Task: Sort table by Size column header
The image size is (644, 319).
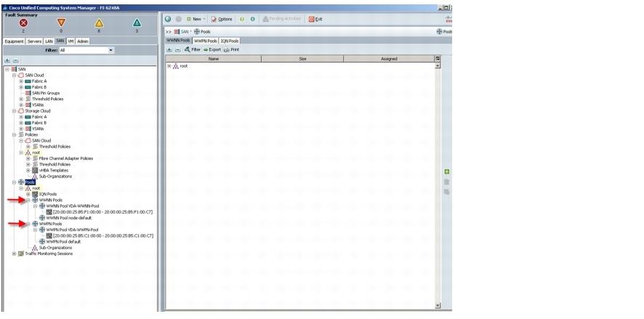Action: click(x=302, y=59)
